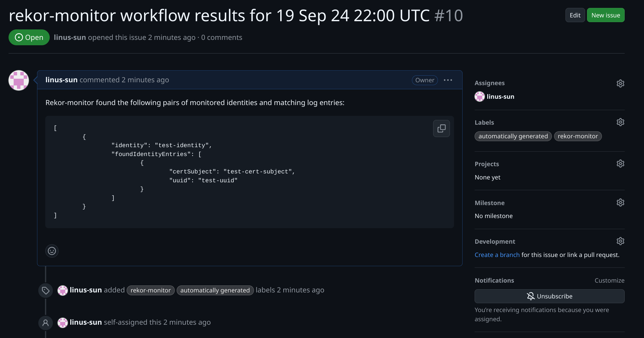Viewport: 644px width, 338px height.
Task: Click the Customize notifications link
Action: tap(609, 280)
